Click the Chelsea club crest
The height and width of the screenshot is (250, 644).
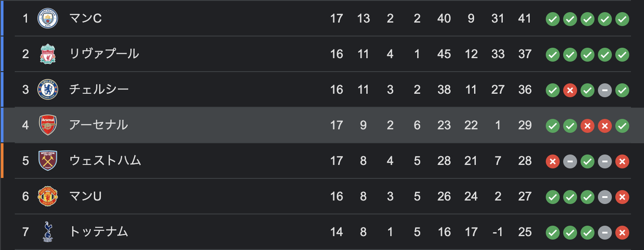[x=48, y=89]
